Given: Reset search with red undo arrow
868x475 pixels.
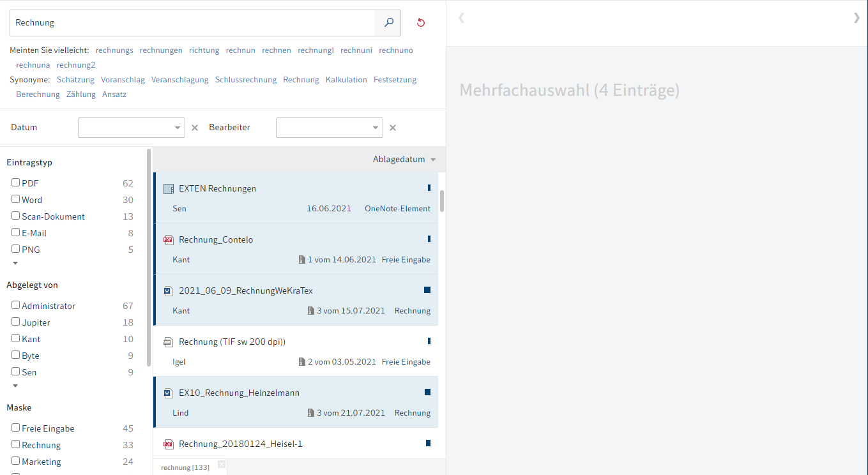Looking at the screenshot, I should tap(421, 23).
